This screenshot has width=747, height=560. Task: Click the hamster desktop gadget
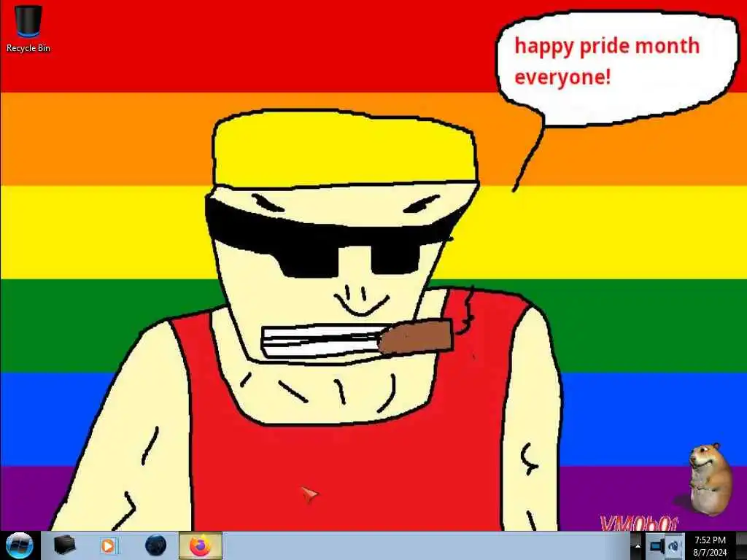pos(710,479)
